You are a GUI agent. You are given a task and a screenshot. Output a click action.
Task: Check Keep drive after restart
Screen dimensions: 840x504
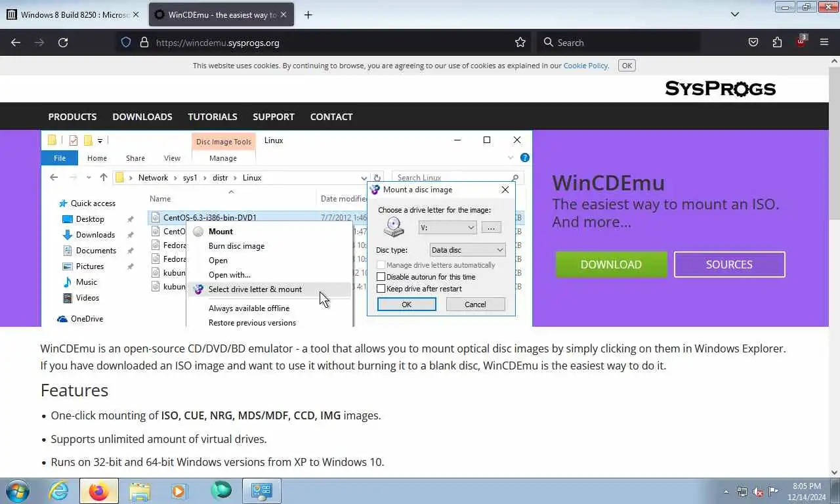[x=381, y=289]
